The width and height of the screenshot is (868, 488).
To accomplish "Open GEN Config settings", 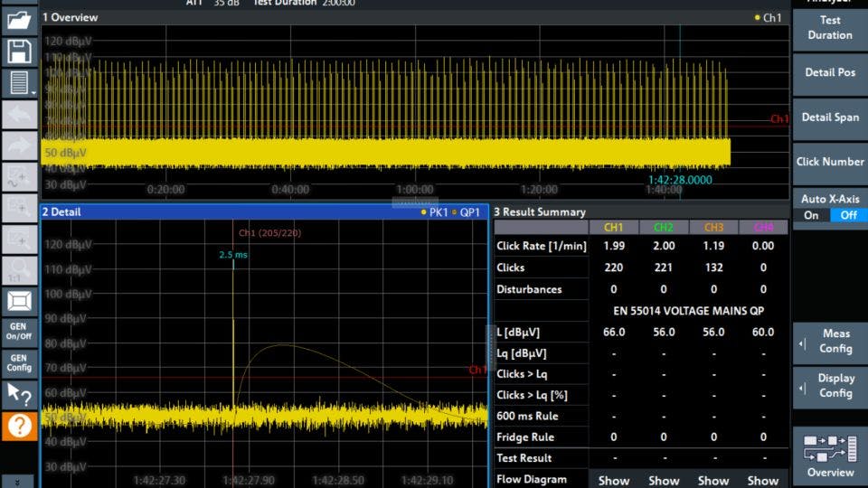I will click(x=19, y=362).
